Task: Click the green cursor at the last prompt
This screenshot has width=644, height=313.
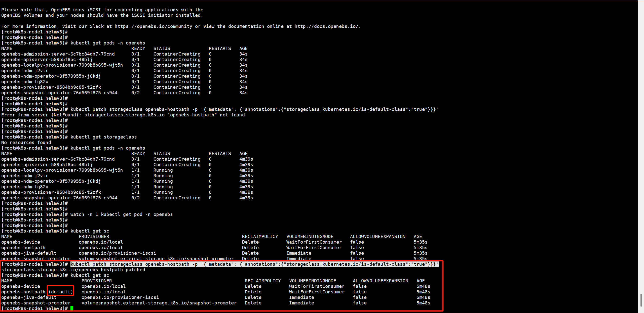Action: coord(72,308)
